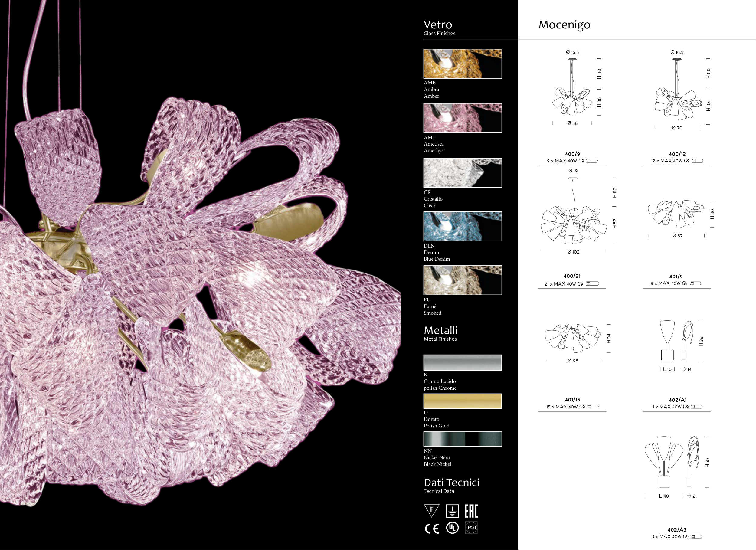Click the 400/21 model number label
Image resolution: width=756 pixels, height=550 pixels.
(572, 276)
